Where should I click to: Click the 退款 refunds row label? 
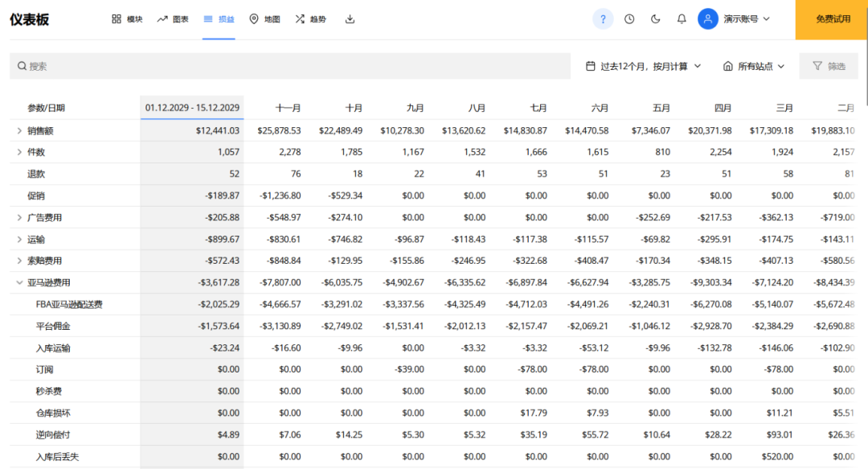[36, 174]
